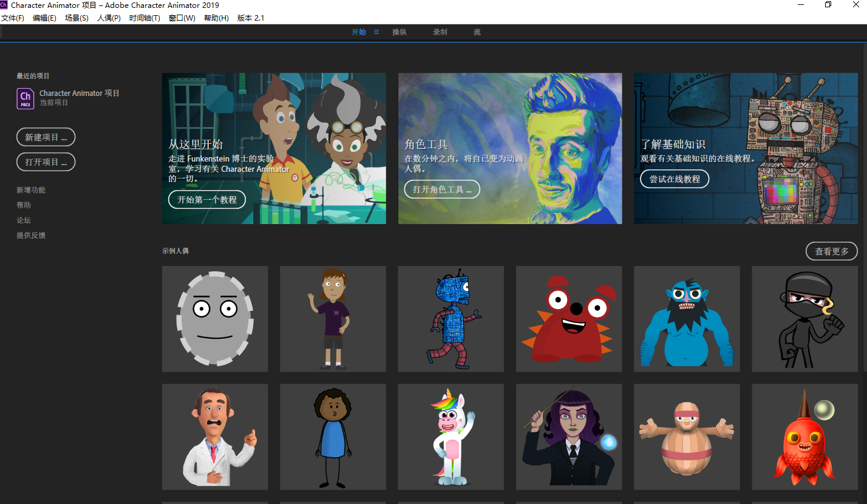
Task: Select the ninja sample puppet
Action: pos(804,318)
